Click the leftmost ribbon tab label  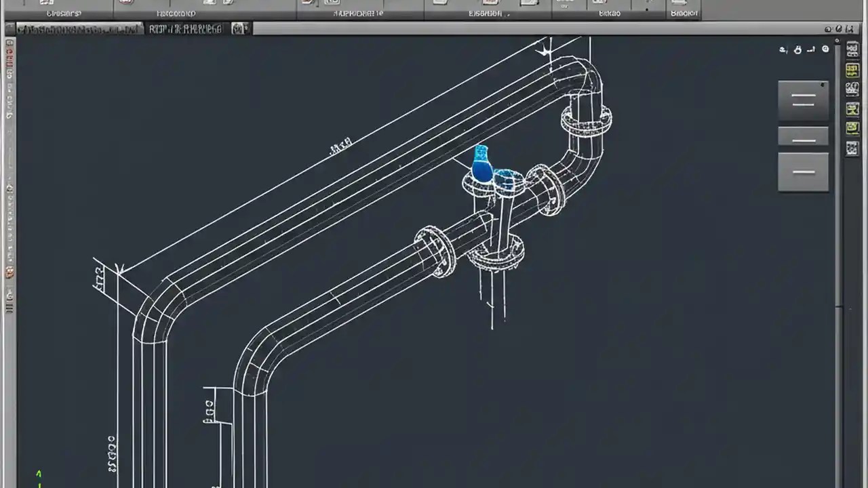63,12
